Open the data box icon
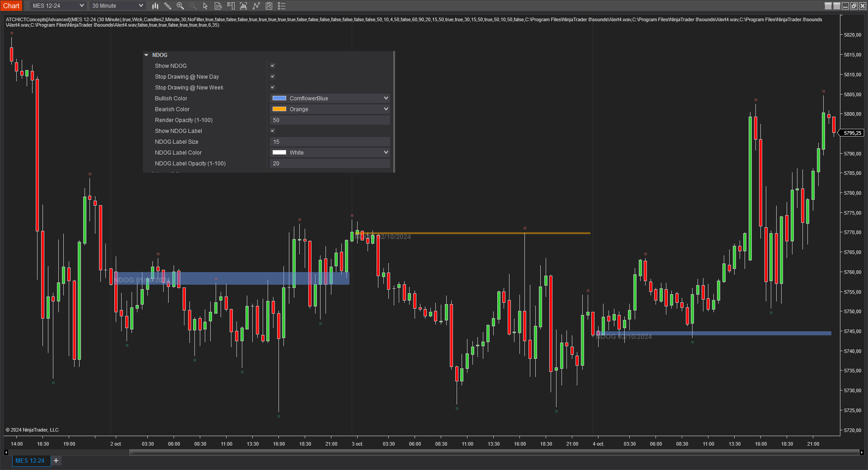This screenshot has height=470, width=868. (218, 6)
